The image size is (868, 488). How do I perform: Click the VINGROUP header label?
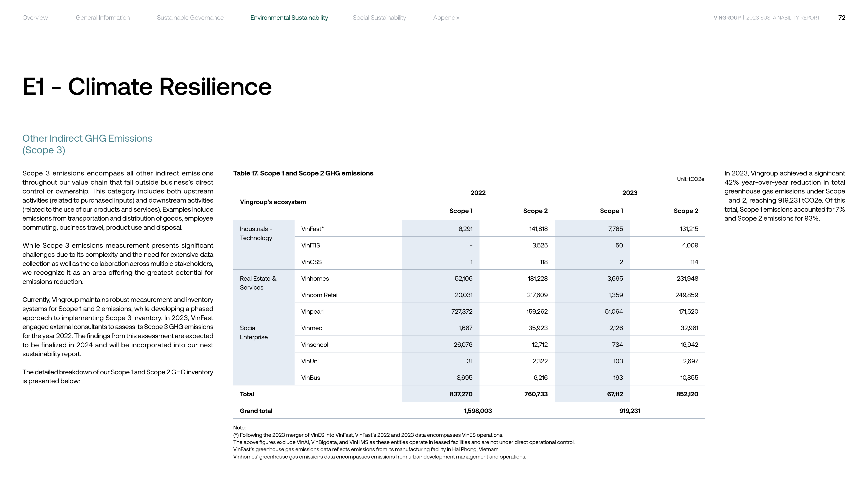(727, 18)
